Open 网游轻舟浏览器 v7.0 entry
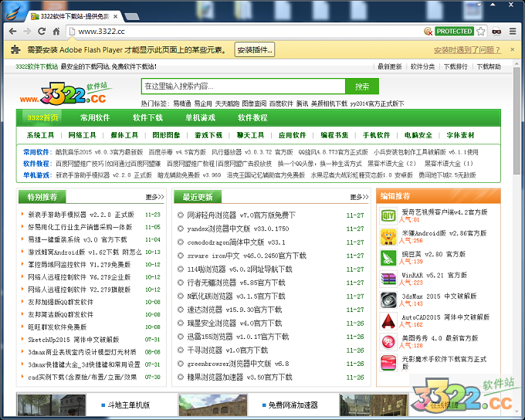 click(241, 215)
